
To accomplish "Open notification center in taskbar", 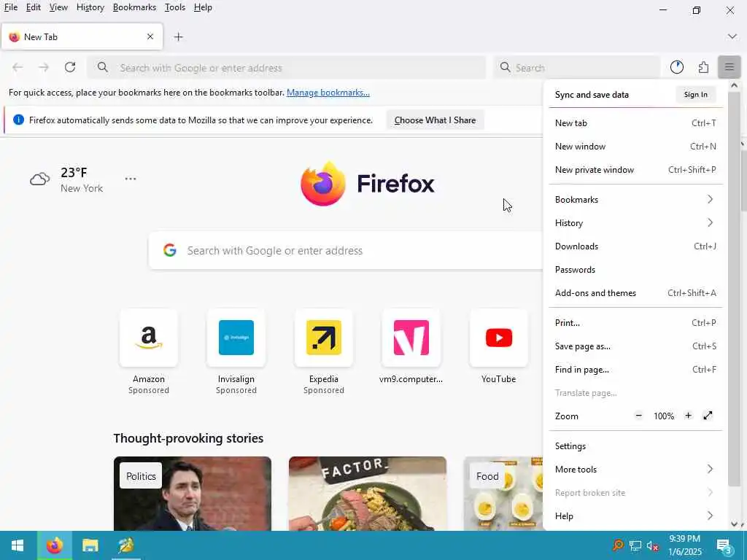I will 724,547.
